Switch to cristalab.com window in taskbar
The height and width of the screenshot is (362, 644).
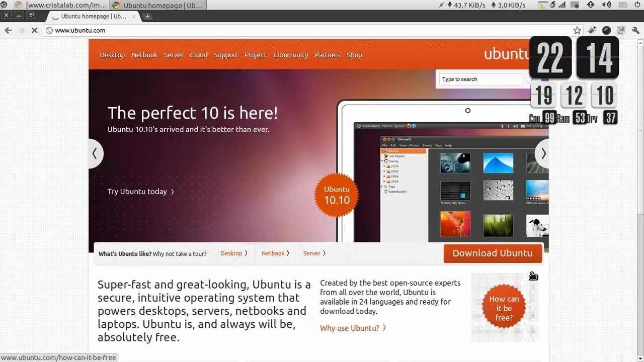coord(60,5)
